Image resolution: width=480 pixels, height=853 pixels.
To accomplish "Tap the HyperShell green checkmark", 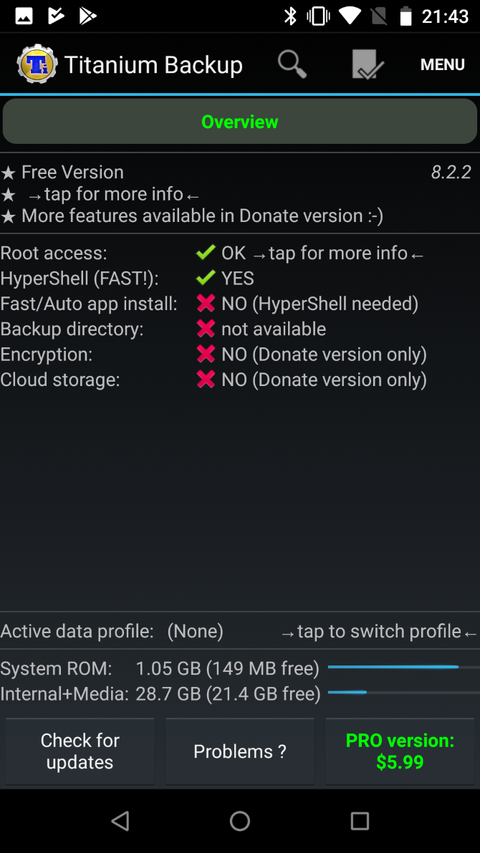I will coord(206,278).
